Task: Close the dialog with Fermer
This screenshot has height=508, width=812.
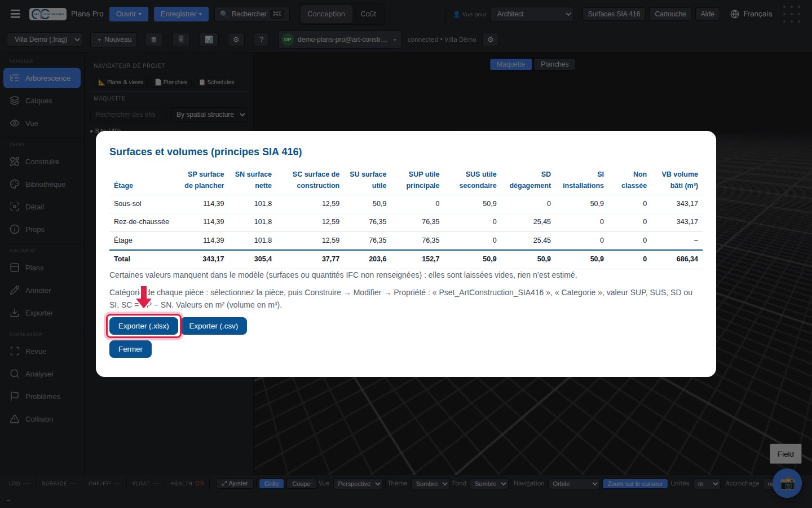Action: pyautogui.click(x=130, y=349)
